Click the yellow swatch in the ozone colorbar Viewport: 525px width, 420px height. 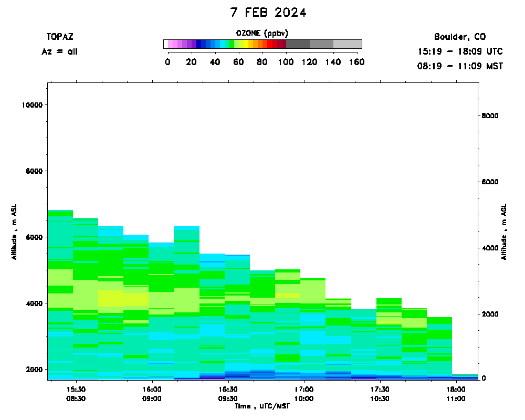[246, 44]
